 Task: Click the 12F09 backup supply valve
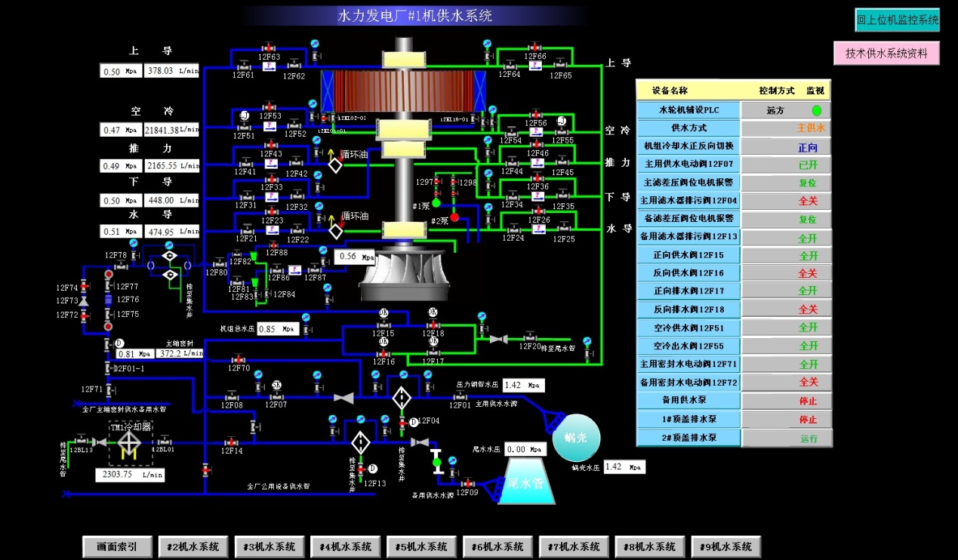467,483
